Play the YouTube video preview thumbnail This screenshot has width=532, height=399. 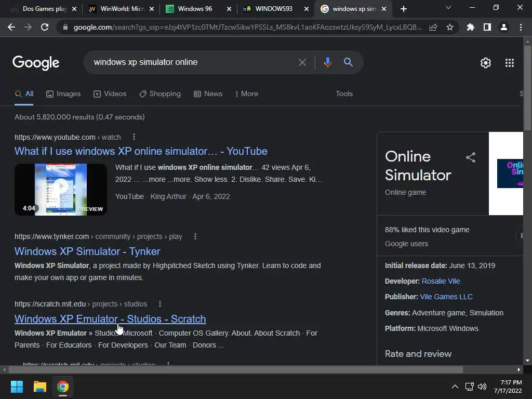pos(61,189)
